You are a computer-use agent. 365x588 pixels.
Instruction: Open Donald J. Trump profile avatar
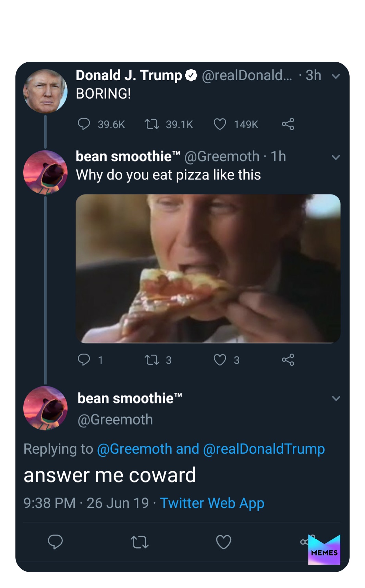coord(45,91)
